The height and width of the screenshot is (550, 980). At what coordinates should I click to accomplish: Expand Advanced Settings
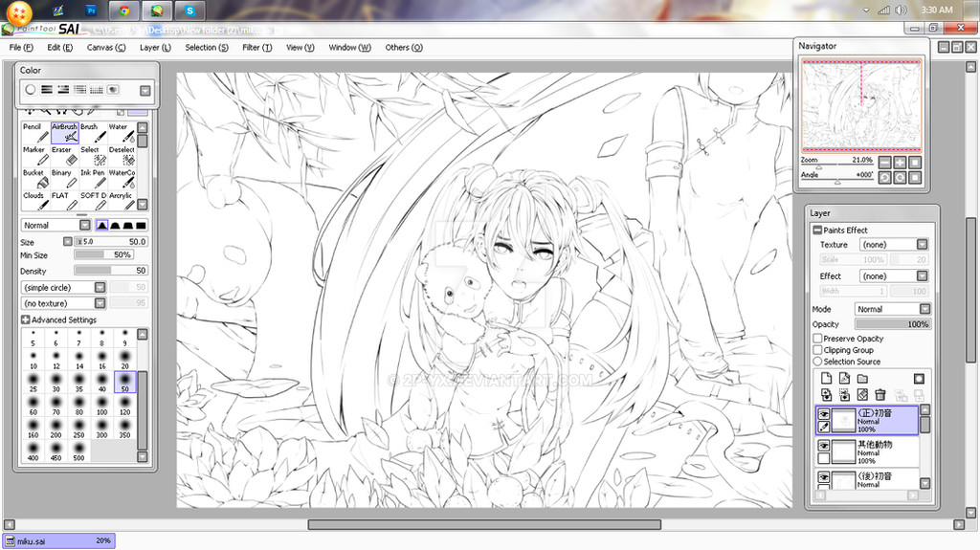(26, 319)
